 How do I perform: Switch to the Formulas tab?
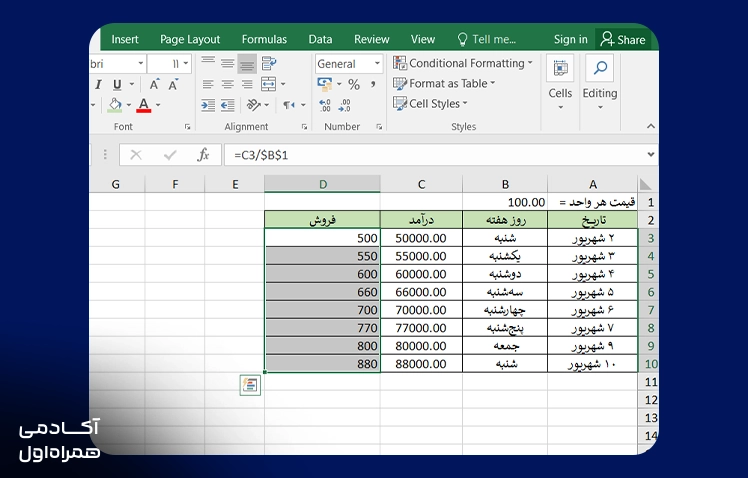264,39
